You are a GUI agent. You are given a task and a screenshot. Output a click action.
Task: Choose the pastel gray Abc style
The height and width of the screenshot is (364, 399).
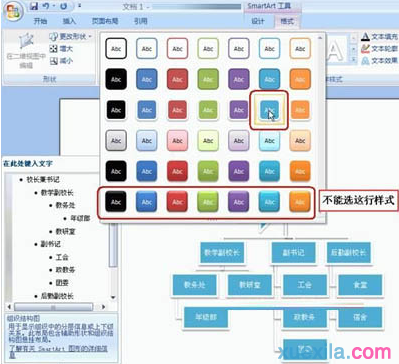tap(116, 141)
